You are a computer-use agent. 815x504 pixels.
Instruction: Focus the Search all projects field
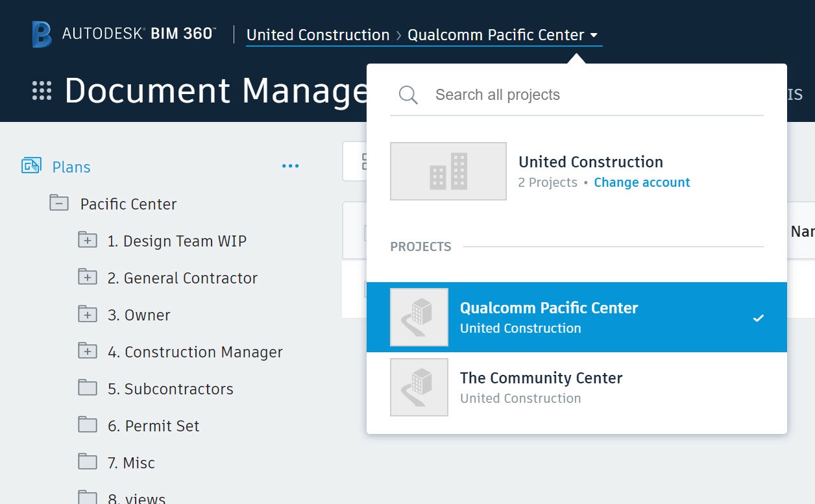[x=577, y=95]
